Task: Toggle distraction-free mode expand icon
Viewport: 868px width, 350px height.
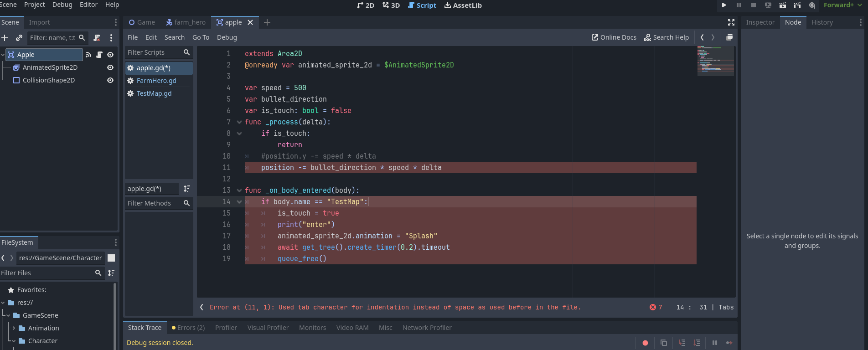Action: click(731, 22)
